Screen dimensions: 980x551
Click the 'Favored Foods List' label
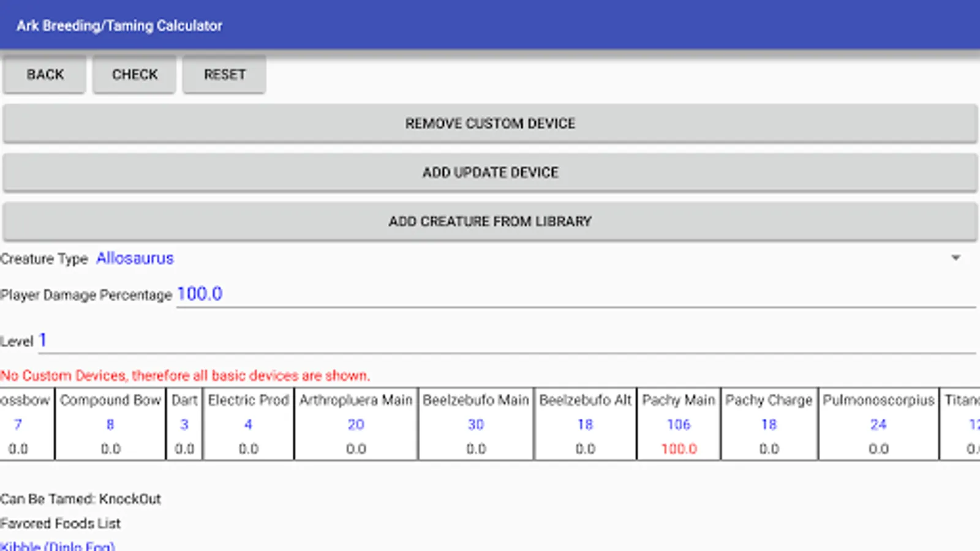pos(60,523)
